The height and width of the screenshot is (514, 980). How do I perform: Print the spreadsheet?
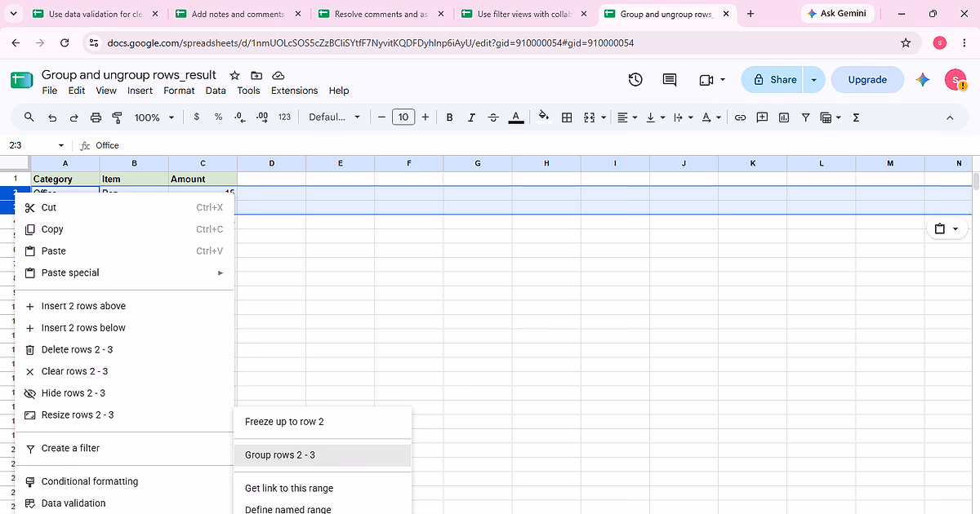(96, 117)
